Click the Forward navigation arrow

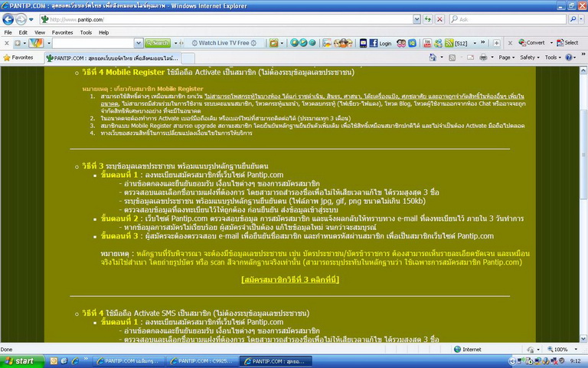pos(21,19)
